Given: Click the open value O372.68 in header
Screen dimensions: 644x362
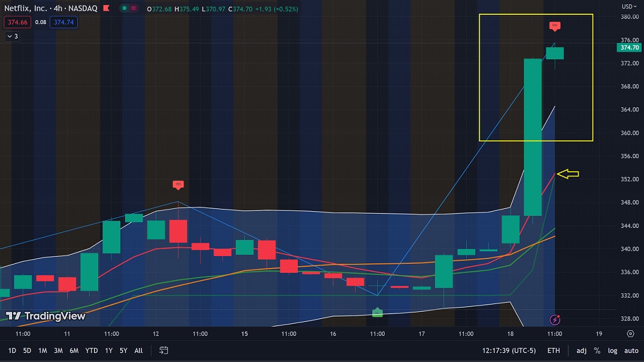Looking at the screenshot, I should (x=159, y=8).
